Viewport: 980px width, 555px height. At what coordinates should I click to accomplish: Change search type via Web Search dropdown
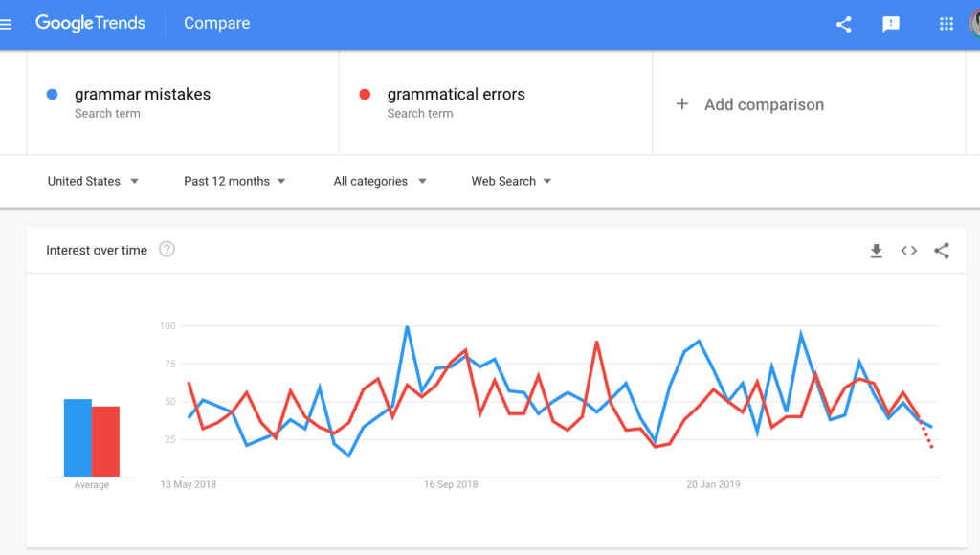510,181
